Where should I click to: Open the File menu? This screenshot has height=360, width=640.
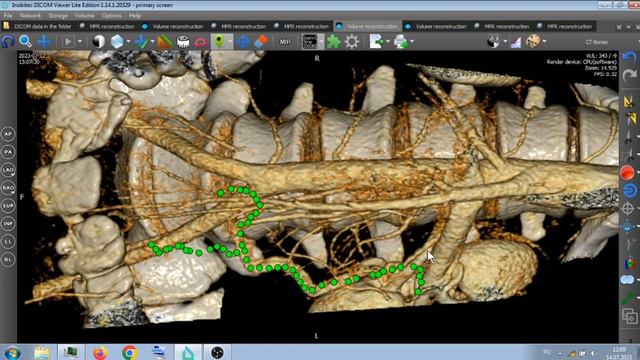pyautogui.click(x=8, y=16)
